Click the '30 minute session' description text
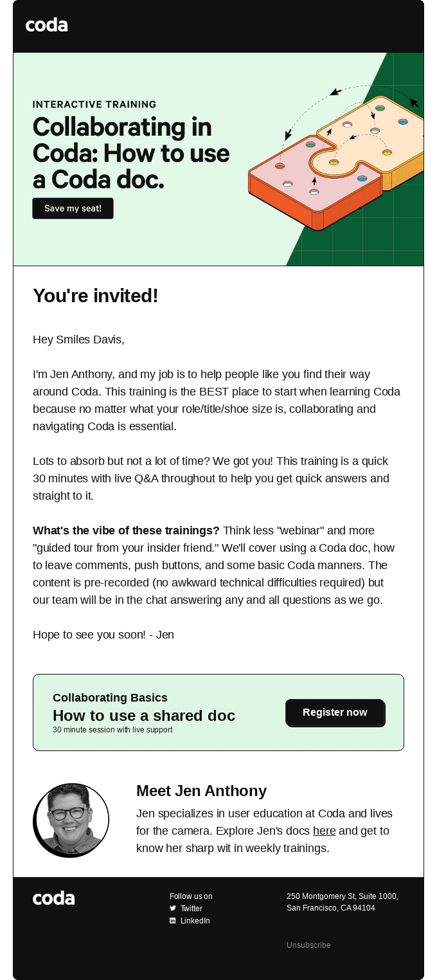 coord(112,730)
